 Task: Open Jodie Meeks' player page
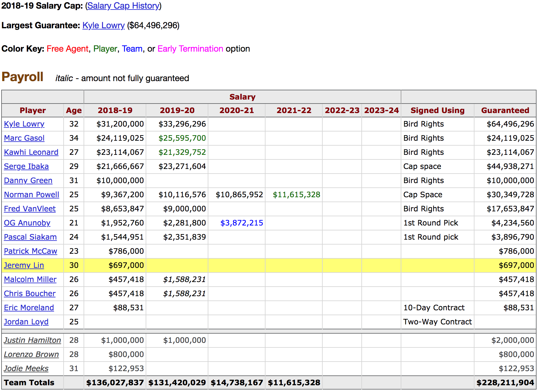26,369
